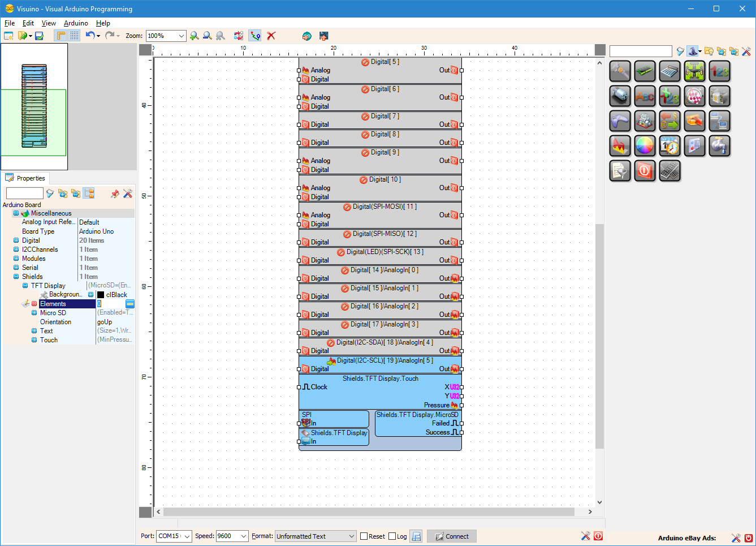This screenshot has height=546, width=756.
Task: Click the upload-to-board toolbar icon
Action: coord(325,35)
